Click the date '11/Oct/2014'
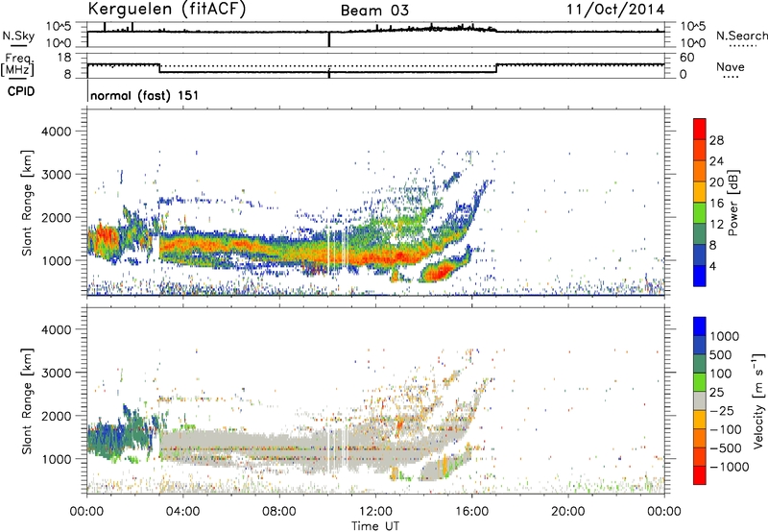The height and width of the screenshot is (532, 768). (x=615, y=10)
